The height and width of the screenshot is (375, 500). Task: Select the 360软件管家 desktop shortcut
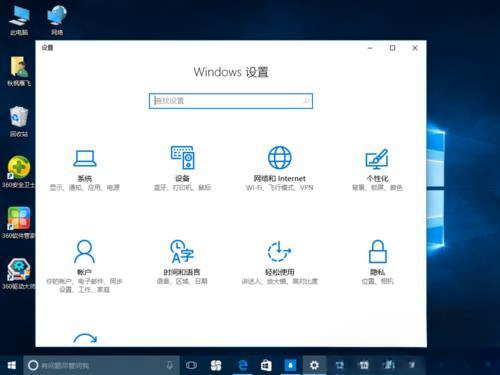click(18, 223)
